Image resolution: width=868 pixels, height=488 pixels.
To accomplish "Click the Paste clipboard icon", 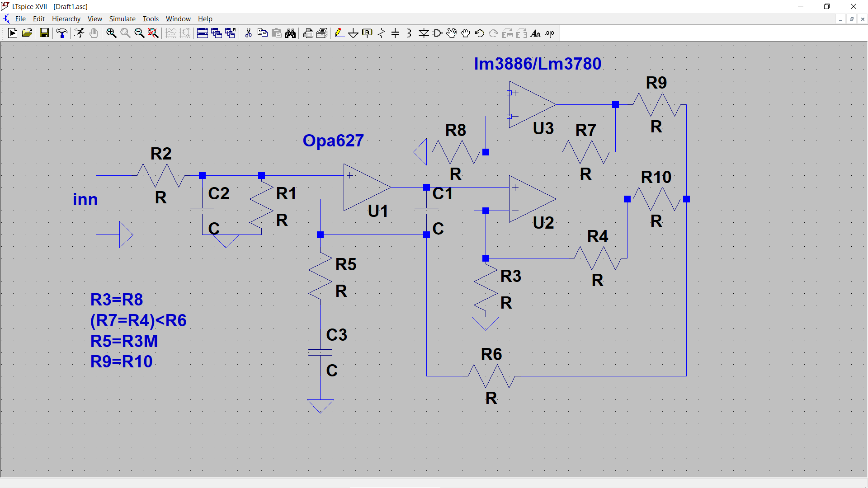I will coord(277,33).
